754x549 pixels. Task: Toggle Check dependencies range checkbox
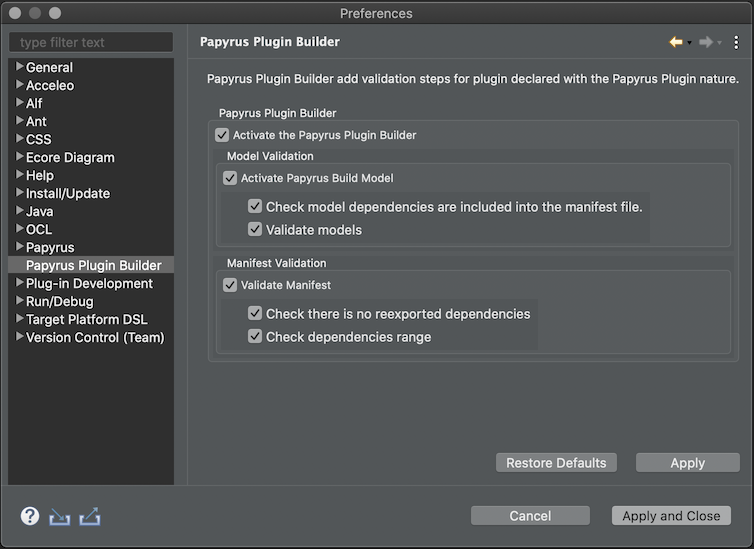point(255,337)
